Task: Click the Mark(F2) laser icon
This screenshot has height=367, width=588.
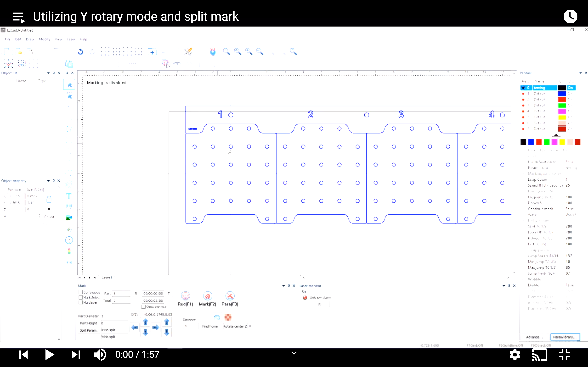Action: [x=207, y=296]
